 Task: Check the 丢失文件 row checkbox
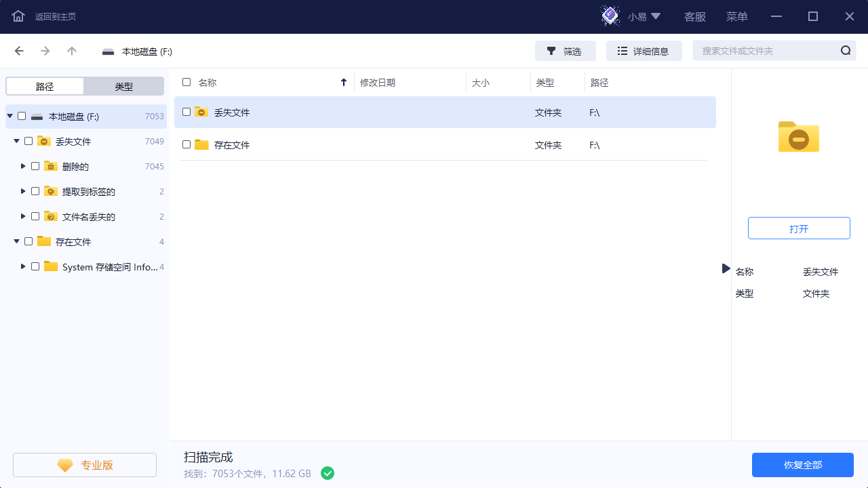tap(186, 111)
